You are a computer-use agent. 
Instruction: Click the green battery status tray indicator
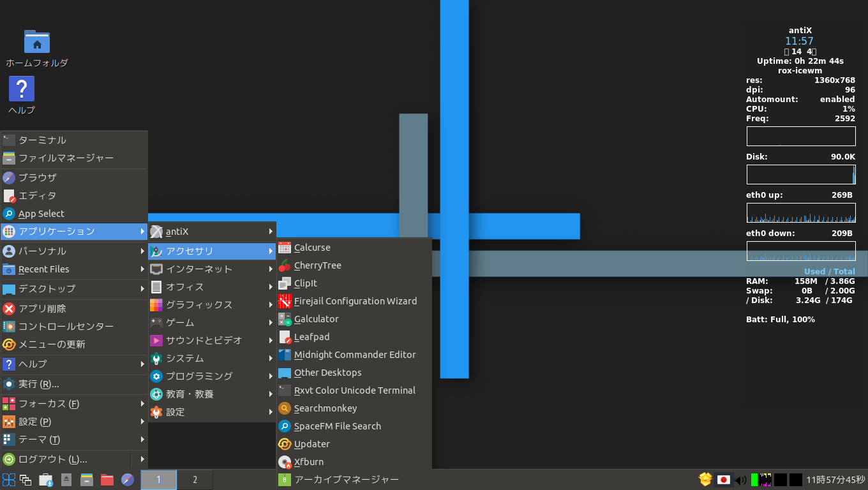pyautogui.click(x=754, y=480)
